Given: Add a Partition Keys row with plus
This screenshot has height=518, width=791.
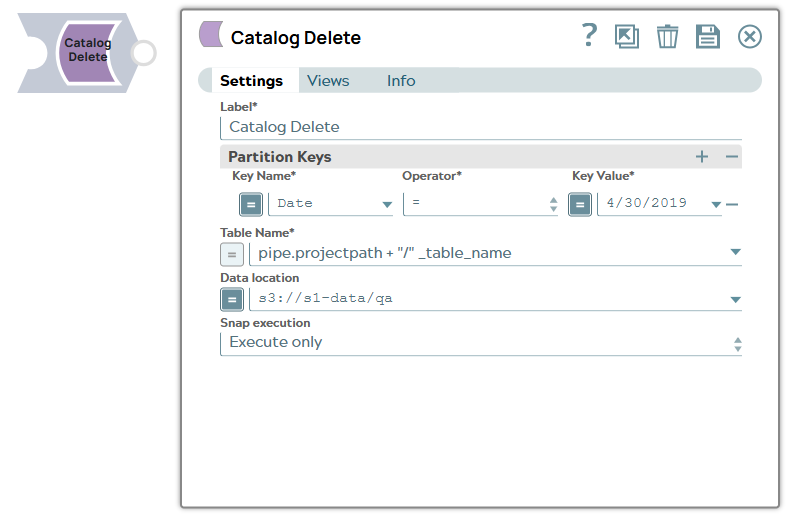Looking at the screenshot, I should (x=702, y=157).
